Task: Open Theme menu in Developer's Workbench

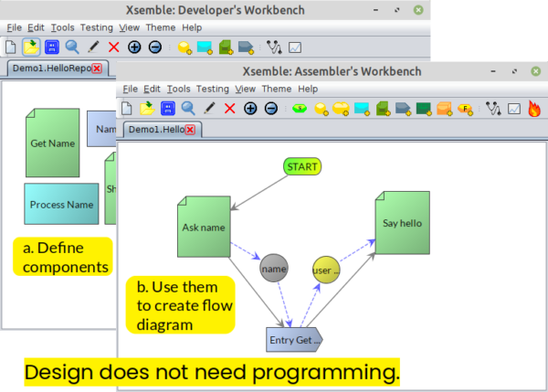Action: [x=160, y=27]
